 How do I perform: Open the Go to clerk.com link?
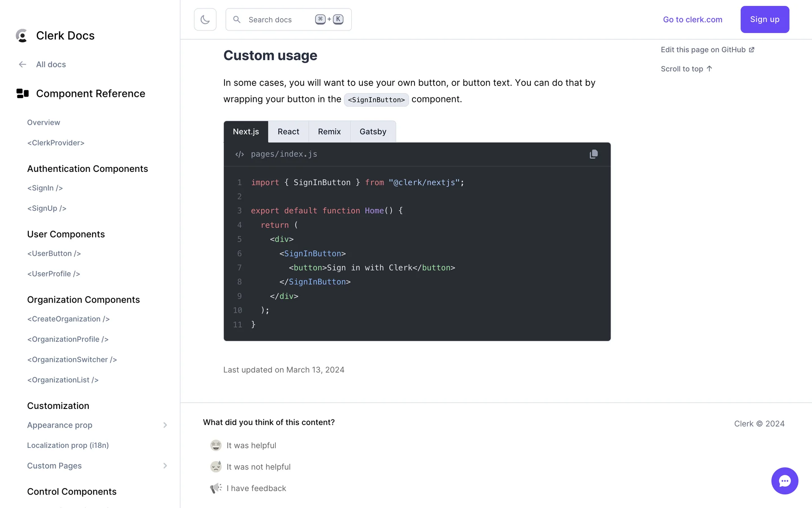(692, 19)
